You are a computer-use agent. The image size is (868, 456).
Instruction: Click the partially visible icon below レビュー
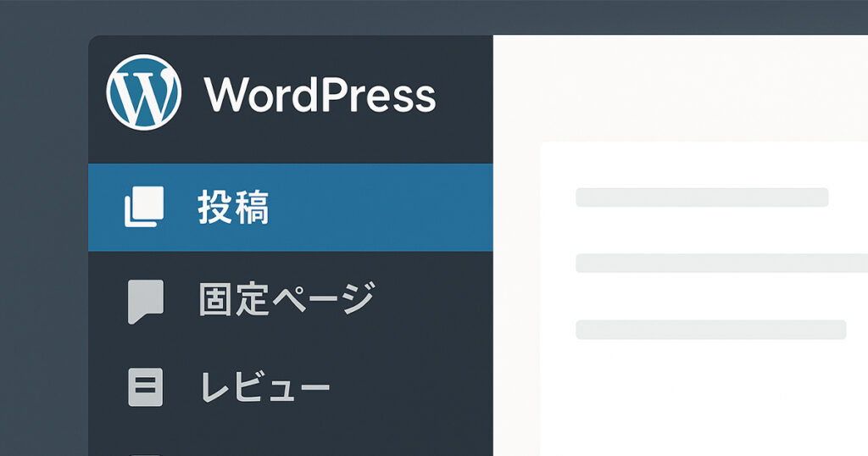[x=144, y=452]
